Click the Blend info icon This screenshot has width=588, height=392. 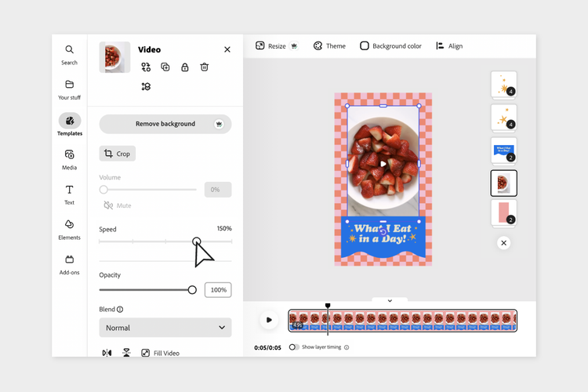coord(120,310)
